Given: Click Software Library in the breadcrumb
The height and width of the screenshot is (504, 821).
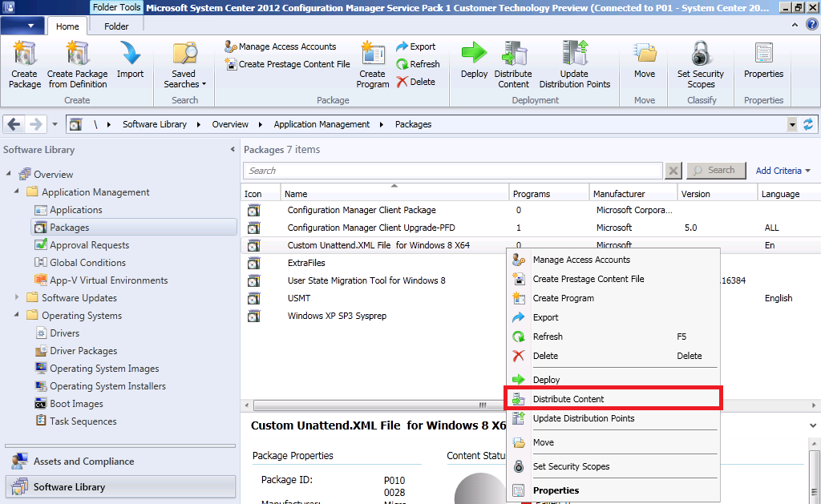Looking at the screenshot, I should (155, 124).
